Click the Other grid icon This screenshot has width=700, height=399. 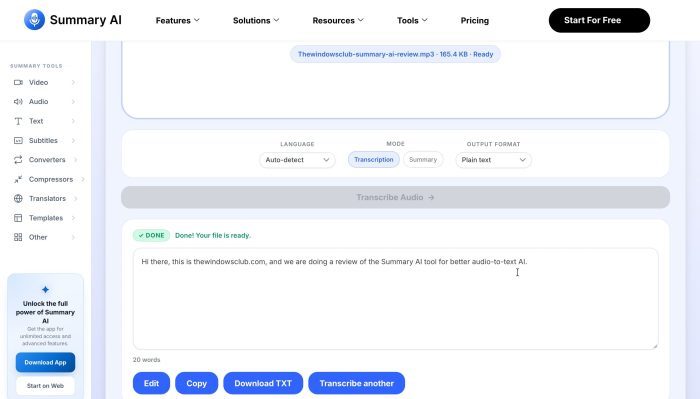pos(18,237)
